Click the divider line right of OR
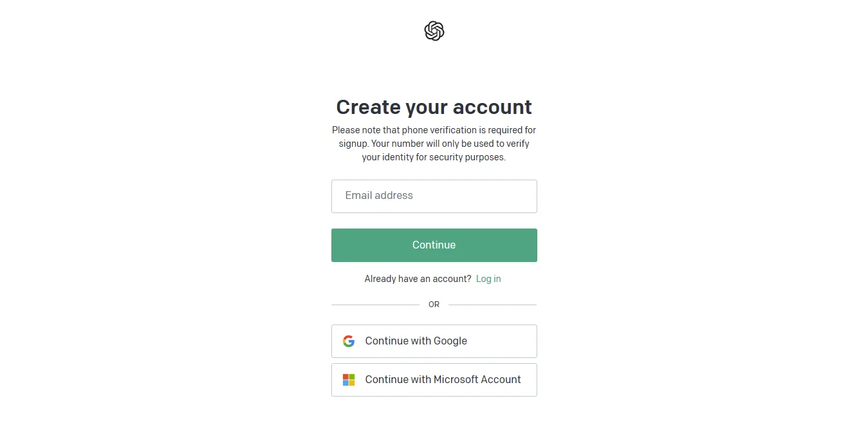This screenshot has width=868, height=423. pos(492,305)
